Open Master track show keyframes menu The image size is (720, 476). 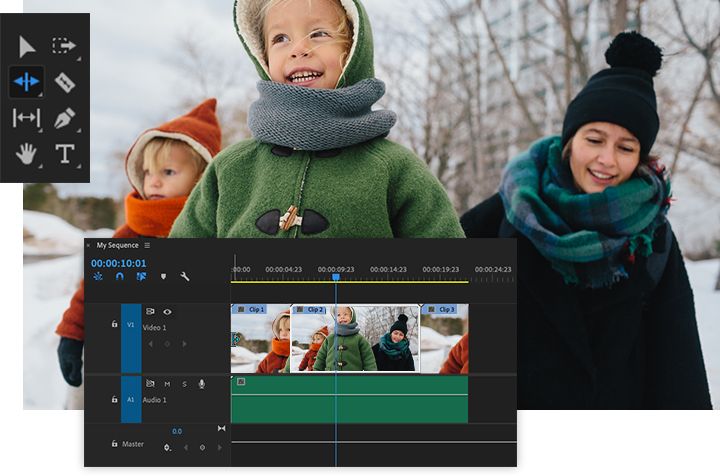[x=168, y=448]
